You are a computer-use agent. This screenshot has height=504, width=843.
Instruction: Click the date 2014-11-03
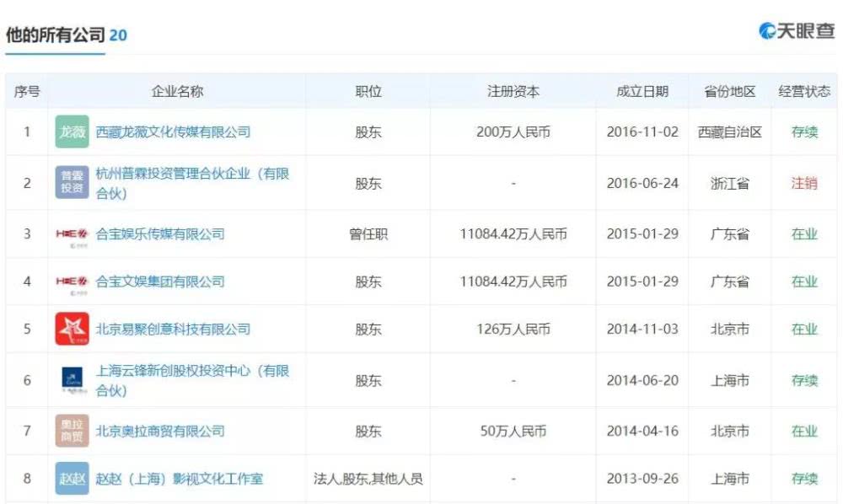click(642, 329)
